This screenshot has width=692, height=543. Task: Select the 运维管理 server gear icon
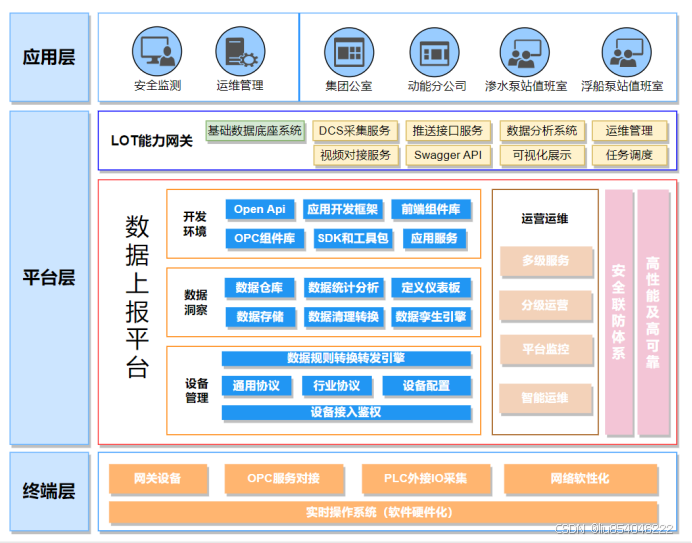240,51
